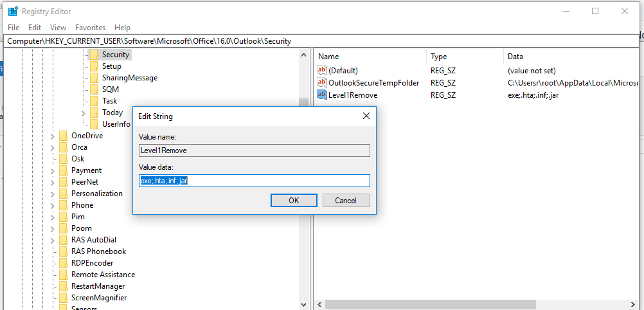The width and height of the screenshot is (644, 310).
Task: Select the Setup folder icon
Action: (x=94, y=66)
